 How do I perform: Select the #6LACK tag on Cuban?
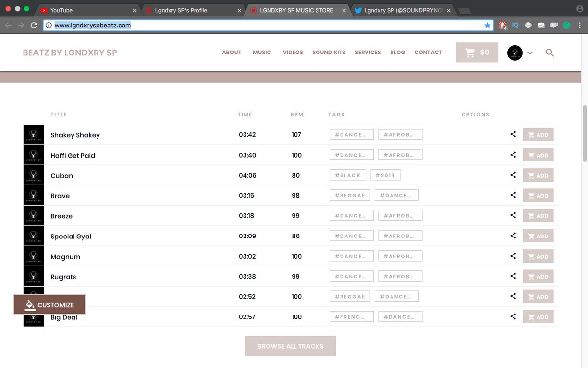(348, 175)
